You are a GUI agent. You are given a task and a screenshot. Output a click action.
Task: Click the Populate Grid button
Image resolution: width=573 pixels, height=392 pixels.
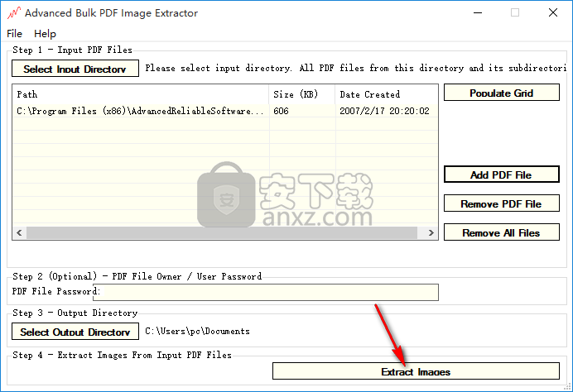[502, 93]
